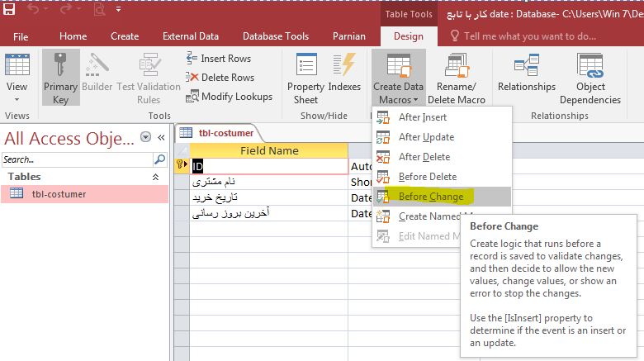The width and height of the screenshot is (644, 361).
Task: Collapse the Tables group chevron
Action: point(156,177)
